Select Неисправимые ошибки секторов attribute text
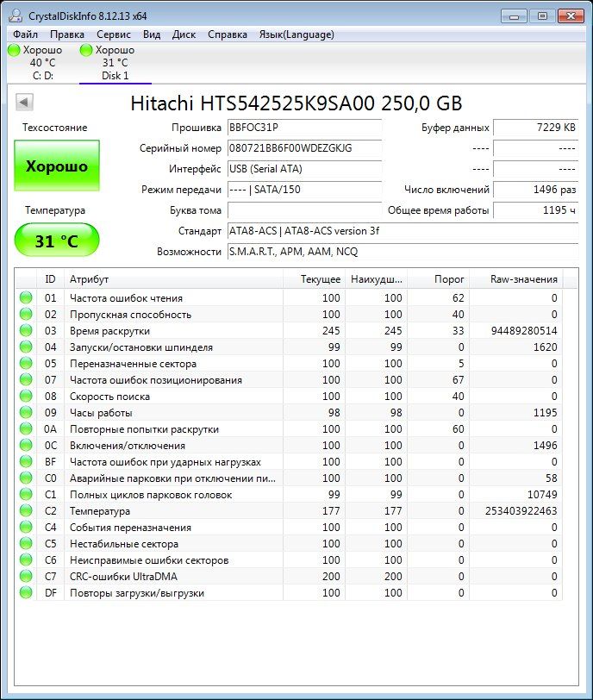This screenshot has height=700, width=593. pos(149,560)
